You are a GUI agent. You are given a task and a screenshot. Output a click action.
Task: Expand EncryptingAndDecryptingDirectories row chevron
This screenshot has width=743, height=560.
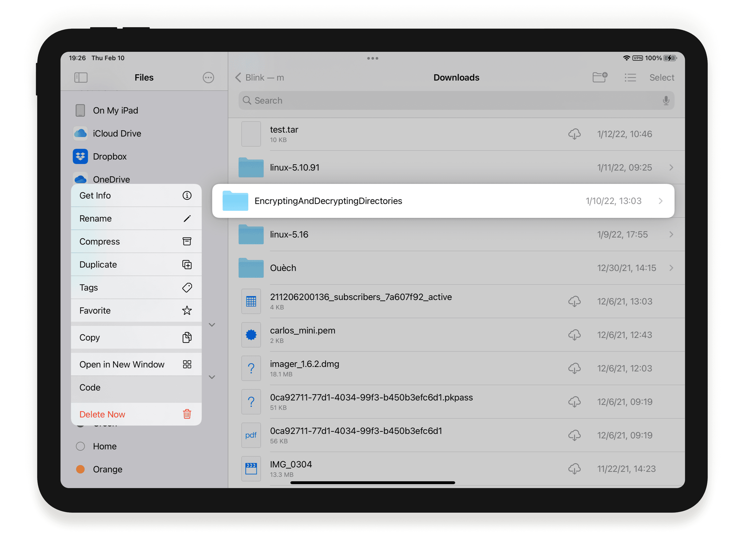pyautogui.click(x=660, y=201)
